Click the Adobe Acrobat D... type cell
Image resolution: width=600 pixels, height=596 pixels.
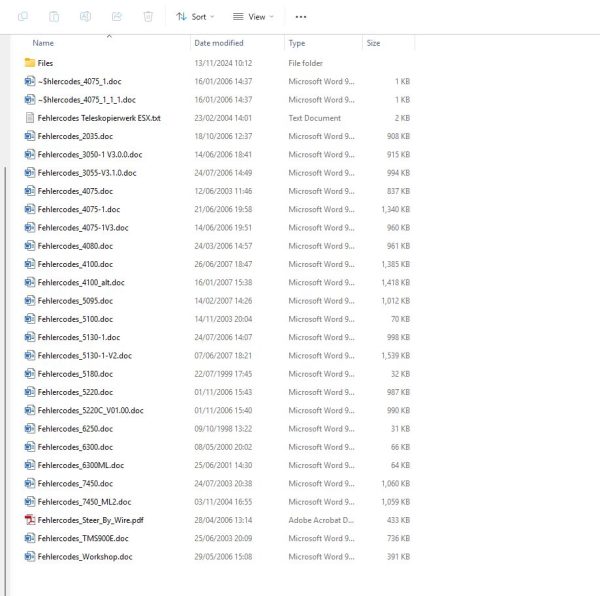(x=321, y=520)
